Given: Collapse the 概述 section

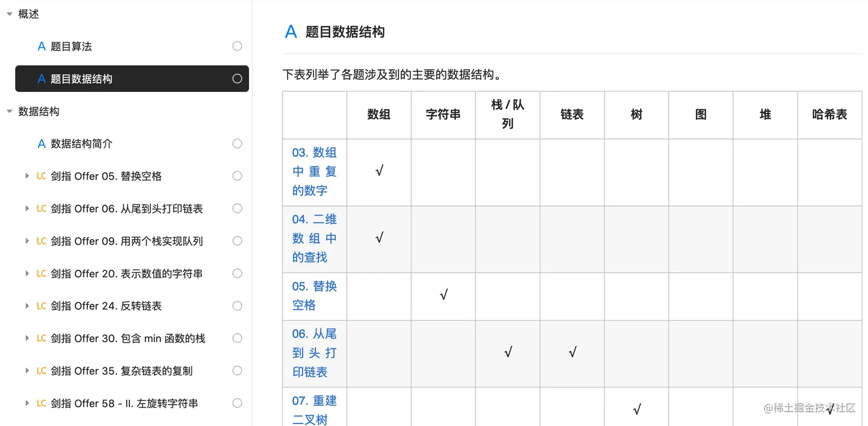Looking at the screenshot, I should click(9, 14).
